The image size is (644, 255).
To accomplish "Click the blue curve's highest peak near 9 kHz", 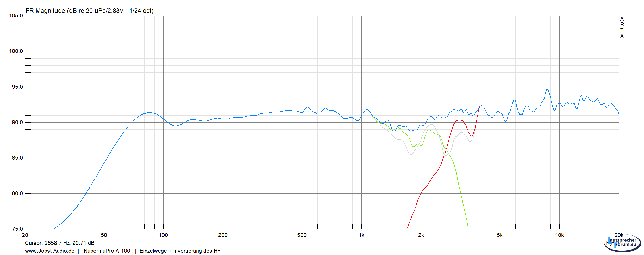I will 547,89.
